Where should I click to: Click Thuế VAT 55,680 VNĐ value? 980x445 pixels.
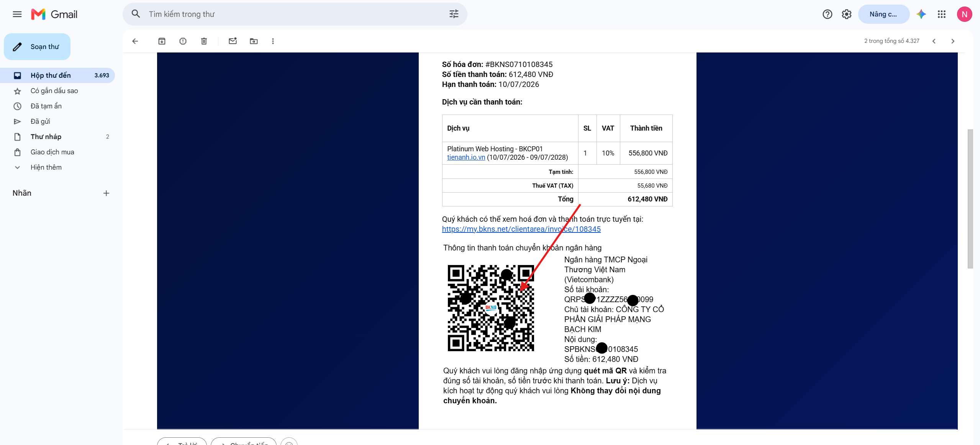click(652, 186)
